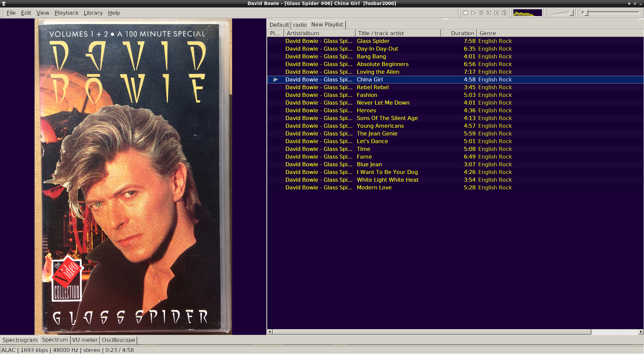Screen dimensions: 644x354
Task: Click the seek bar slider
Action: pyautogui.click(x=610, y=13)
